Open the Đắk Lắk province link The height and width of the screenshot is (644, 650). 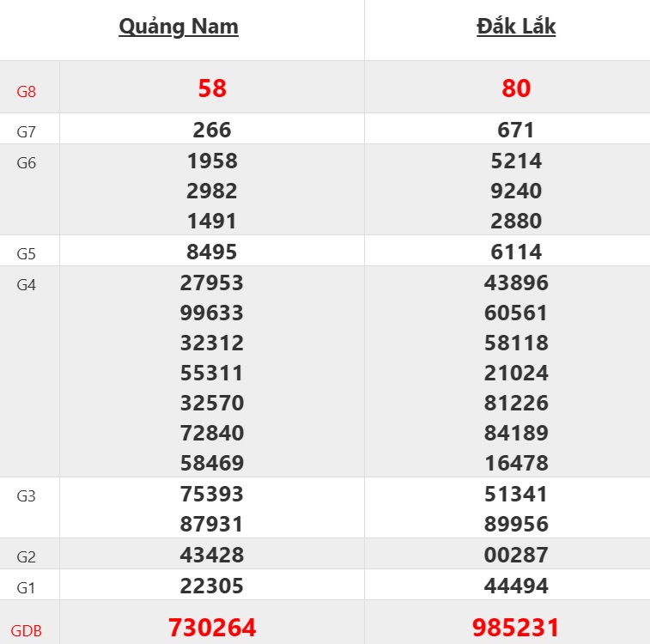pos(516,27)
